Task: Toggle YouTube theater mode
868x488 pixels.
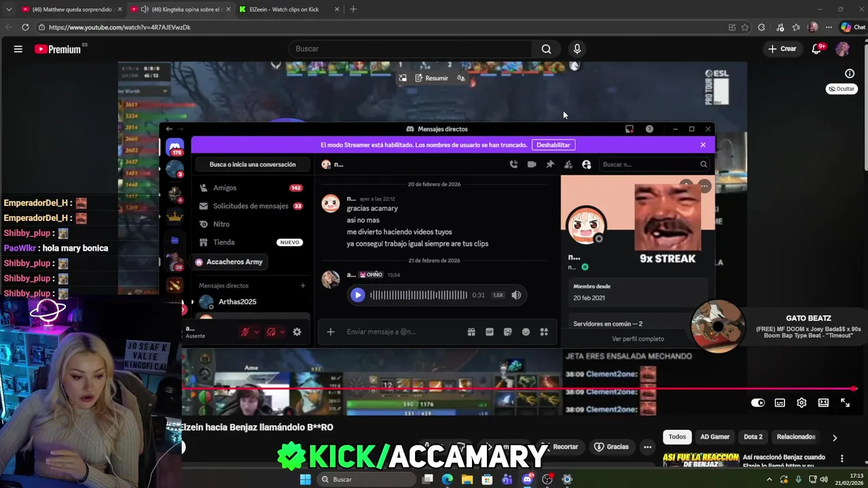Action: [x=823, y=403]
